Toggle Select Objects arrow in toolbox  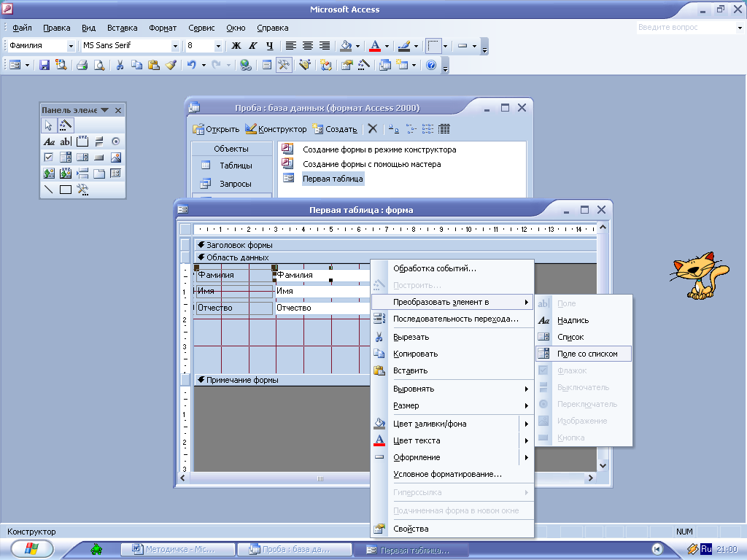pos(49,125)
